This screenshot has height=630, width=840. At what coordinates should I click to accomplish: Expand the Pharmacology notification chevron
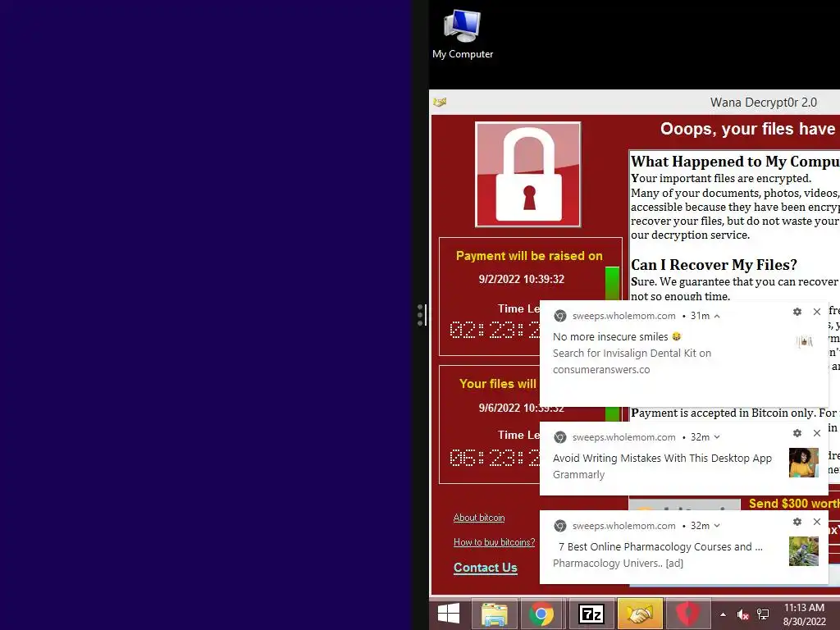click(x=717, y=526)
